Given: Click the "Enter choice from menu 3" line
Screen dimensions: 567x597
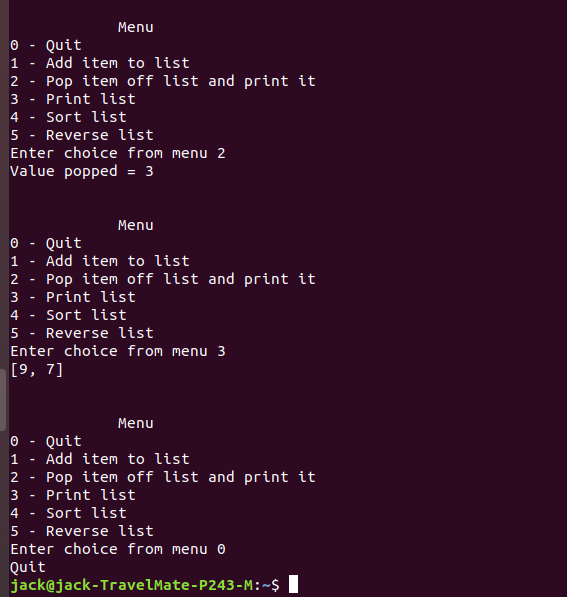Looking at the screenshot, I should tap(118, 351).
